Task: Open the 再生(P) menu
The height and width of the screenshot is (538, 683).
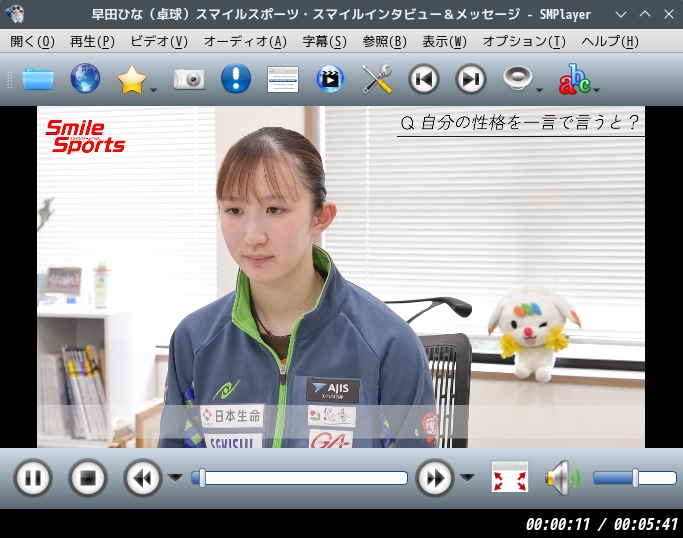Action: 92,41
